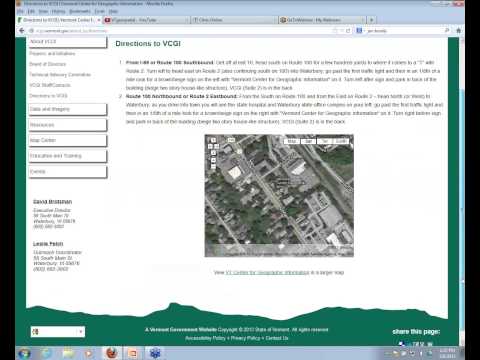Open the language select dropdown in footer
Image resolution: width=480 pixels, height=360 pixels.
click(x=58, y=332)
